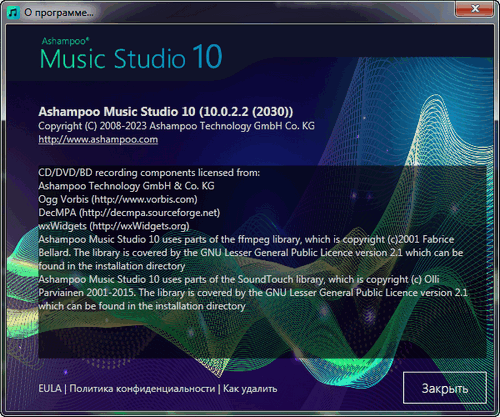The image size is (500, 417).
Task: Open Политика конфиденциальности link
Action: tap(142, 389)
